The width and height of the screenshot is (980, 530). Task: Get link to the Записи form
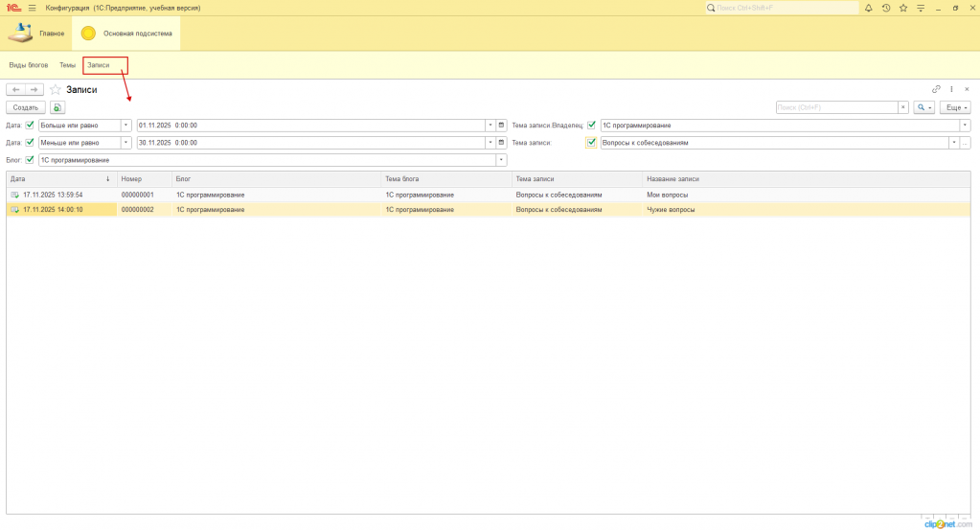(936, 89)
